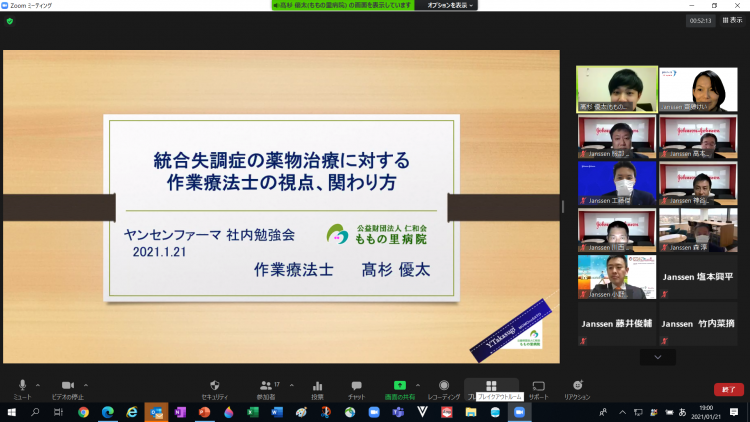Viewport: 750px width, 422px height.
Task: Open Task View on taskbar
Action: coord(58,412)
